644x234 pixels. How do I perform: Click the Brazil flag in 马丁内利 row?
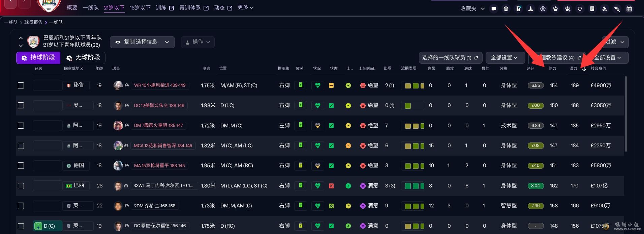[69, 186]
